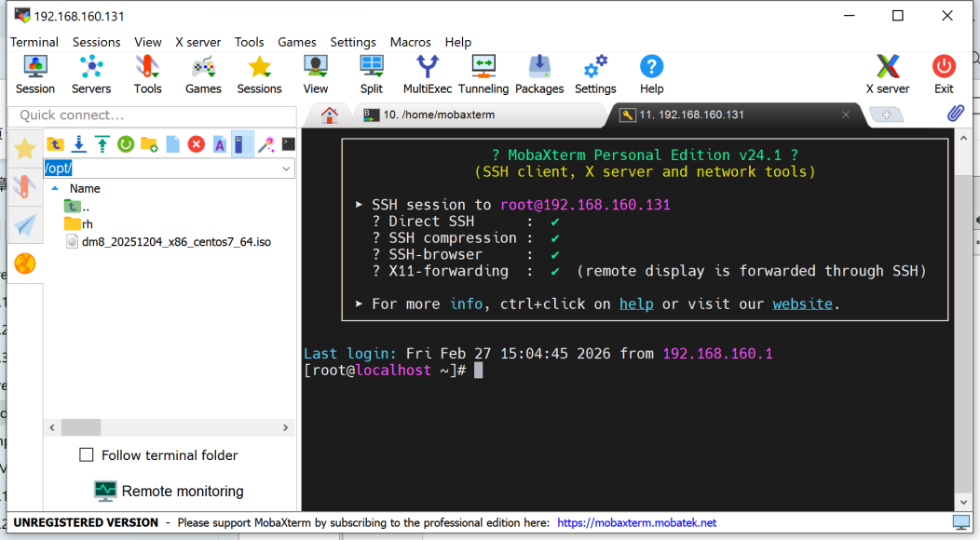Open the Sessions menu
980x540 pixels.
coord(96,42)
